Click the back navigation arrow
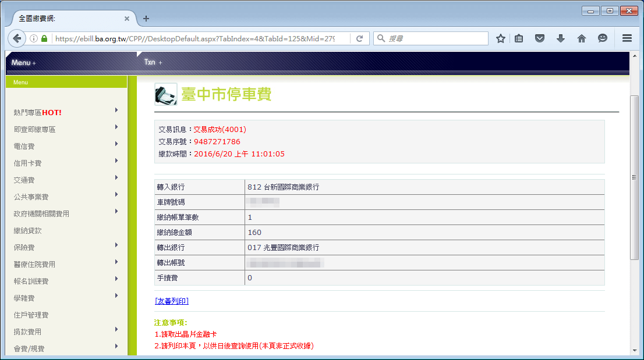 pyautogui.click(x=16, y=38)
